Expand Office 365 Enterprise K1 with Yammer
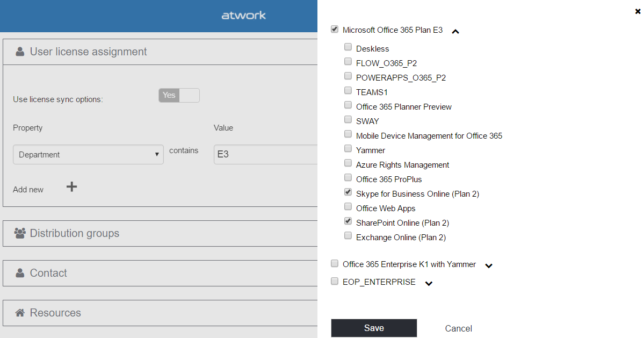The width and height of the screenshot is (644, 338). coord(488,265)
